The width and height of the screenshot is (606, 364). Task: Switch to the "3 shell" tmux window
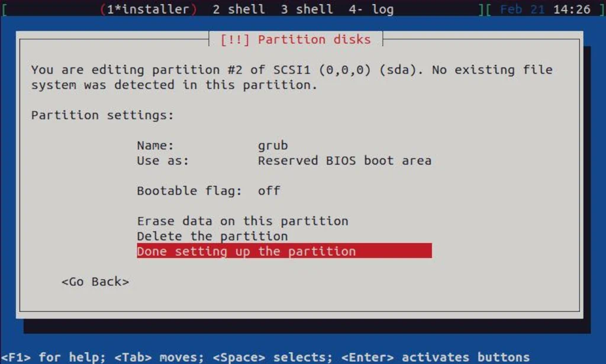point(305,9)
